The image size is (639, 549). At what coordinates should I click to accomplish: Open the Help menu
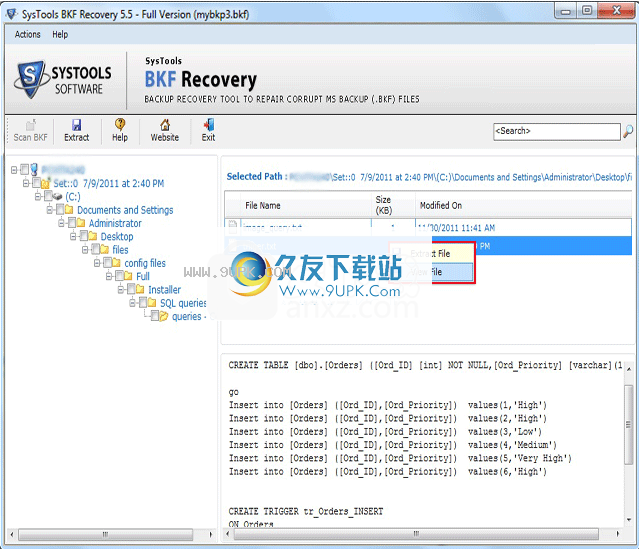(60, 35)
